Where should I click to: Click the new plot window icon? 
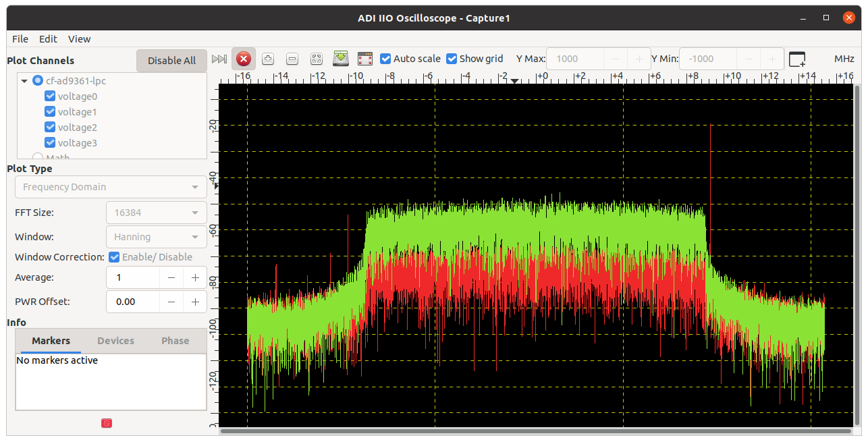pos(797,59)
